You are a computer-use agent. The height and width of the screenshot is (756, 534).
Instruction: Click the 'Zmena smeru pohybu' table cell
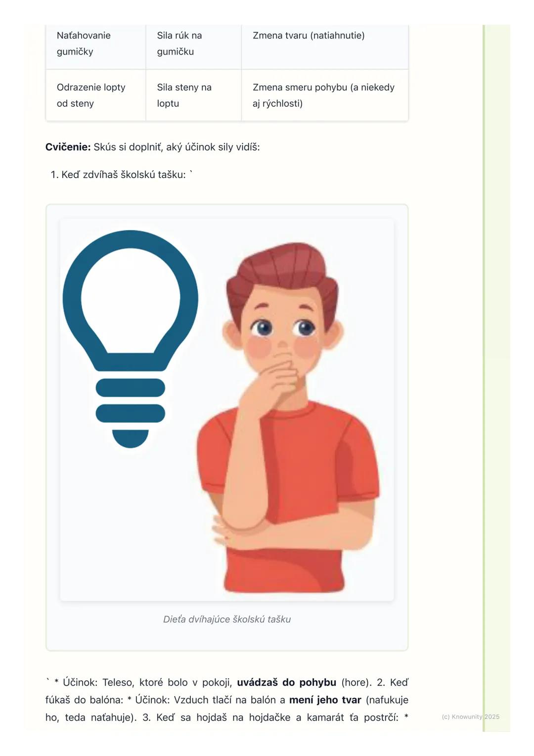tap(325, 95)
